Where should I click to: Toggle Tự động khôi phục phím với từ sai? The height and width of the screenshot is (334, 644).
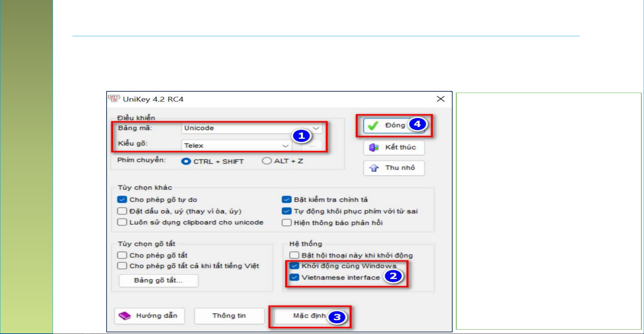pyautogui.click(x=287, y=211)
